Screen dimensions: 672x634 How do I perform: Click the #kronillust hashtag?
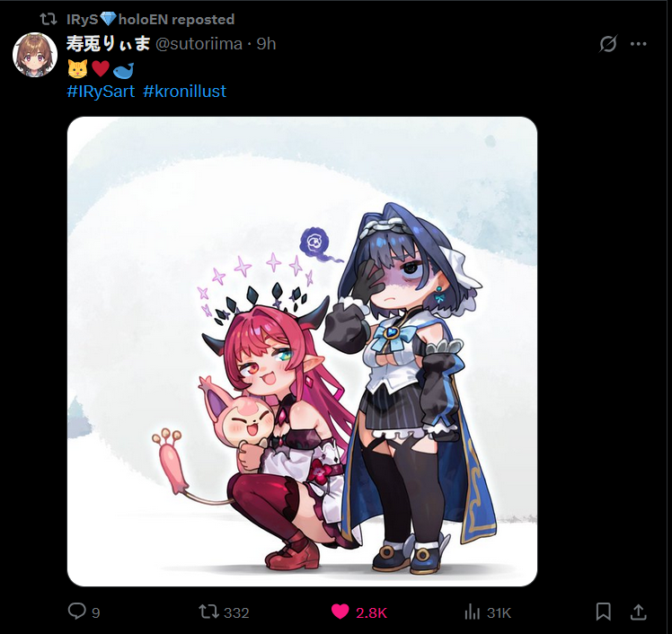184,92
